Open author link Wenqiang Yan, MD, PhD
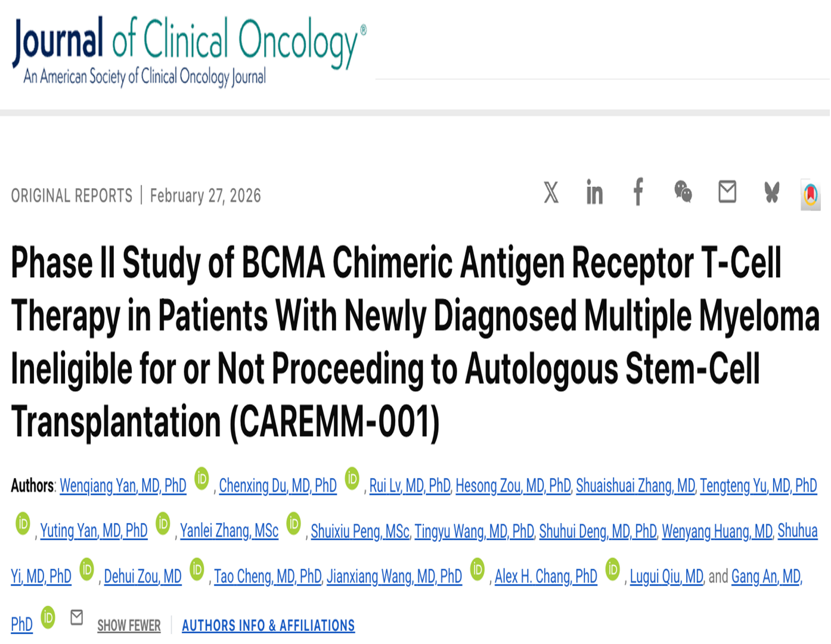 pos(123,486)
